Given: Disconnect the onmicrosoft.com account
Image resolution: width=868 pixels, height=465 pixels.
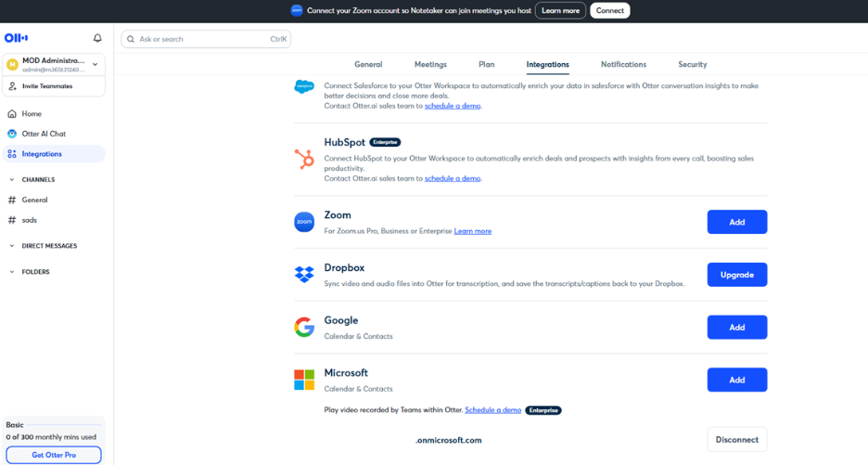Looking at the screenshot, I should point(737,440).
